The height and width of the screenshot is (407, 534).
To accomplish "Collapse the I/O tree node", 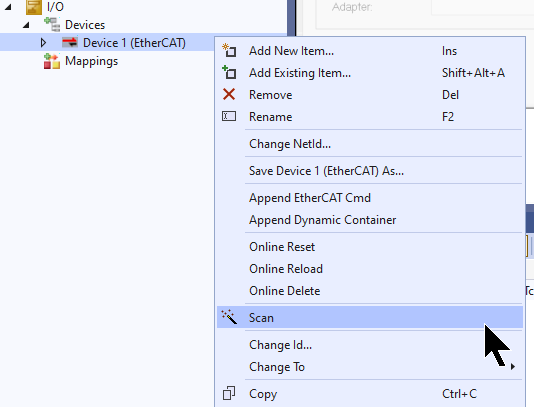I will pyautogui.click(x=8, y=6).
